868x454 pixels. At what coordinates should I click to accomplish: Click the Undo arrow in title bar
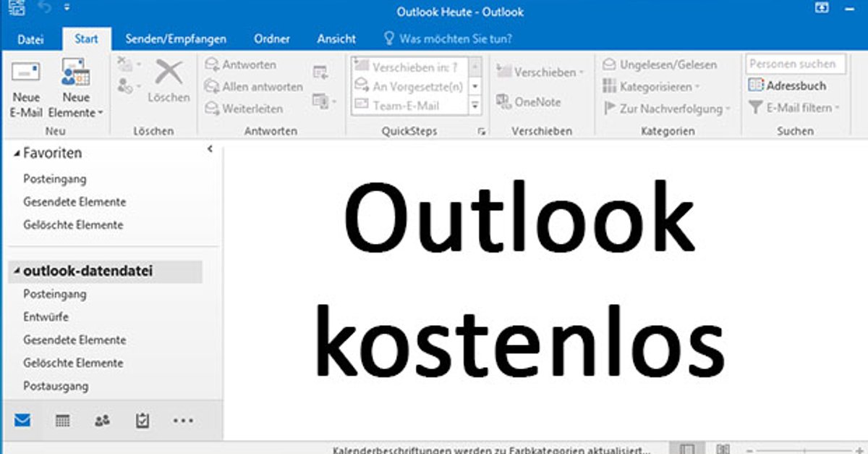click(x=45, y=9)
